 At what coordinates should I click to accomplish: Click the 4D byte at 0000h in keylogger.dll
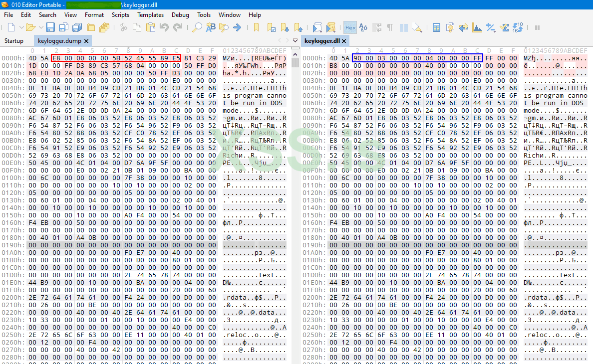[x=333, y=58]
